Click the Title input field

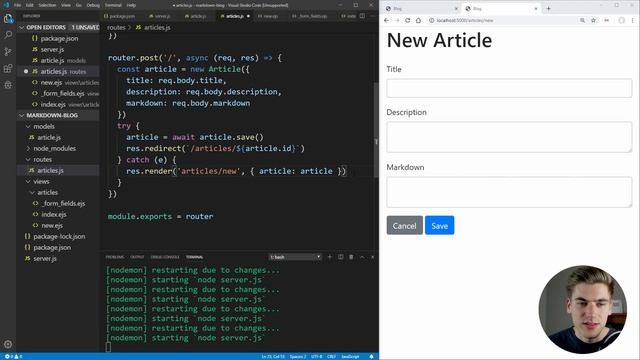[x=509, y=88]
